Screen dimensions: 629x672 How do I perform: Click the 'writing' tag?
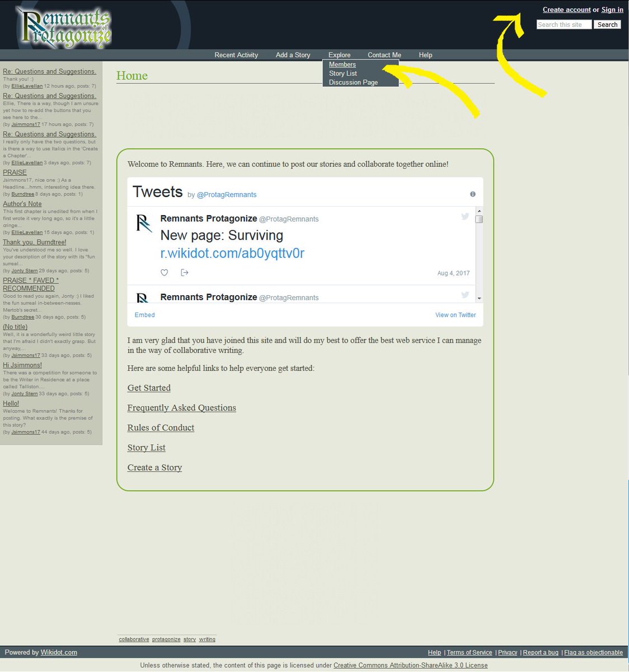coord(207,639)
